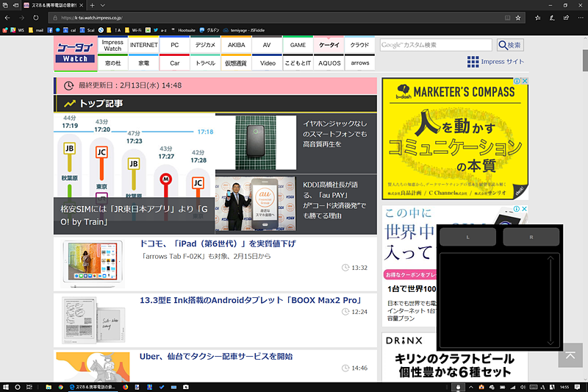Viewport: 588px width, 392px height.
Task: Click the page vertical scrollbar thumb
Action: [x=585, y=60]
